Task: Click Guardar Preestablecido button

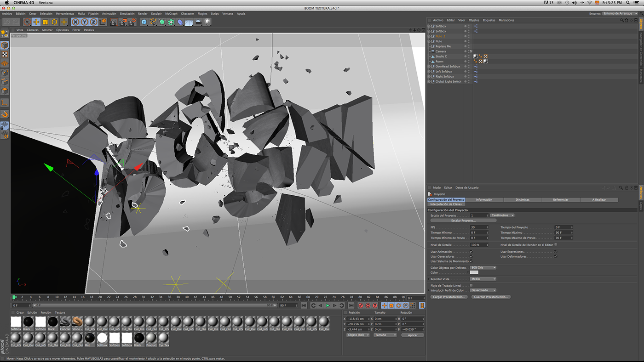Action: 491,297
